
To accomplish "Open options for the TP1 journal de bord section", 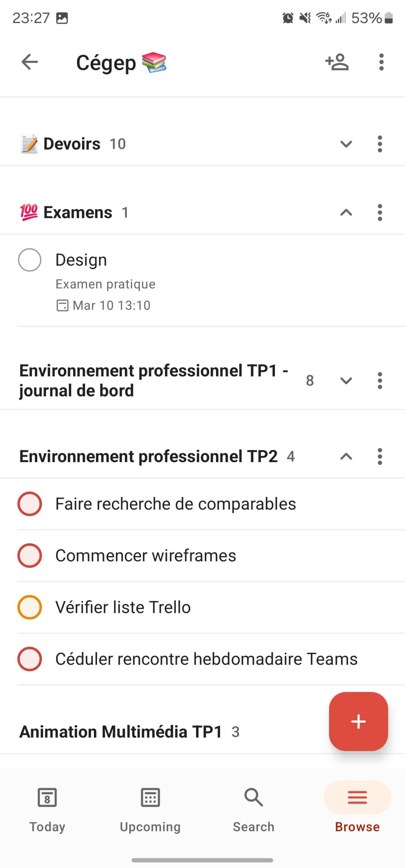I will 380,380.
